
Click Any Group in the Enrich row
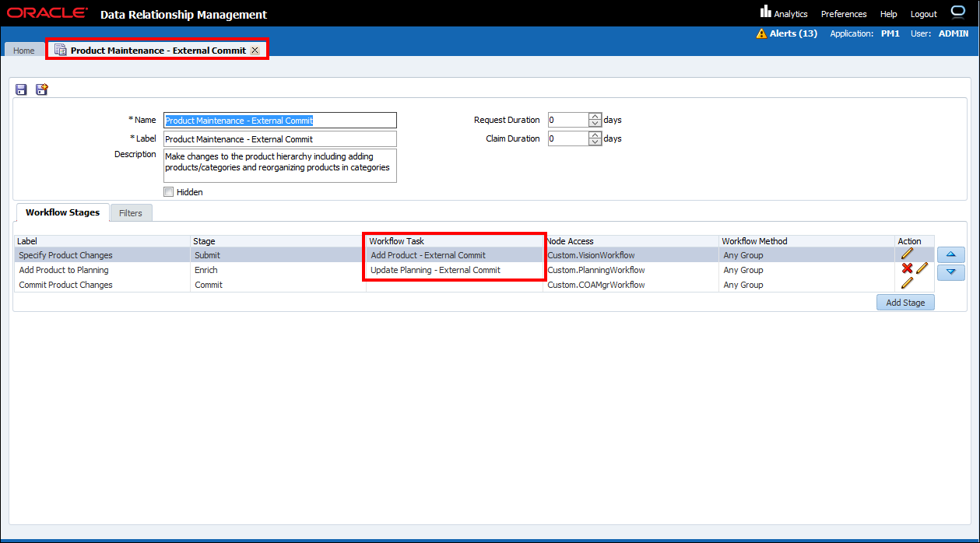click(743, 270)
